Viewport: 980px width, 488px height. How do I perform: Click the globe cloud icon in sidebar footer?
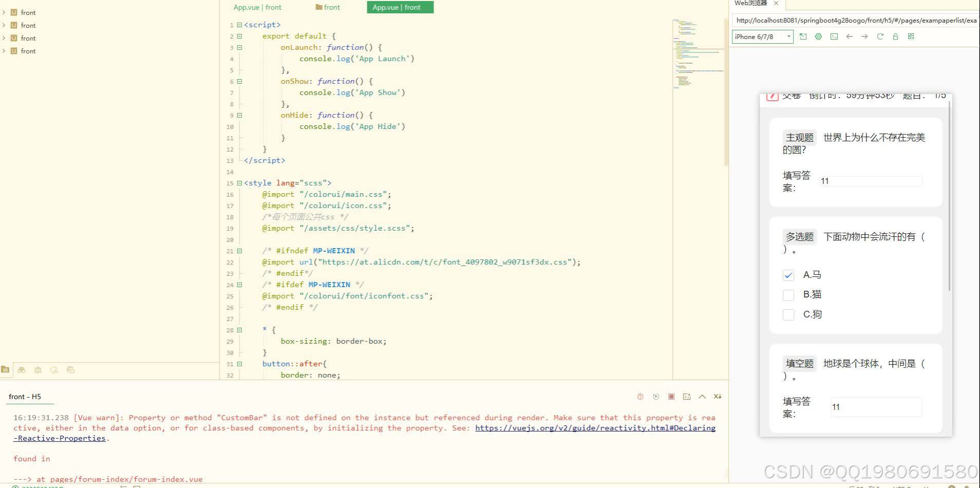click(x=71, y=369)
